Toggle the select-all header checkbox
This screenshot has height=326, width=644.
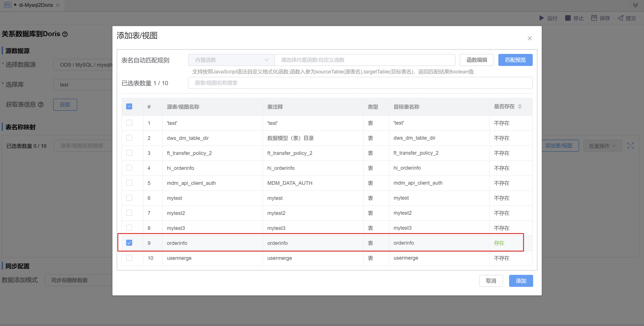[129, 107]
